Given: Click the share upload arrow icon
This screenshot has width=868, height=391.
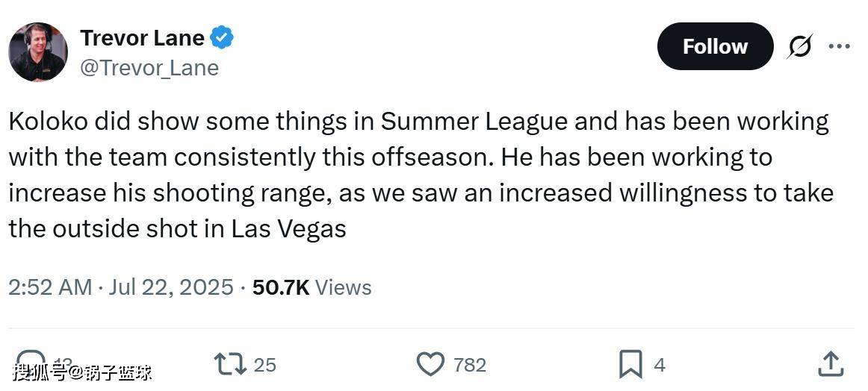Looking at the screenshot, I should [x=831, y=364].
